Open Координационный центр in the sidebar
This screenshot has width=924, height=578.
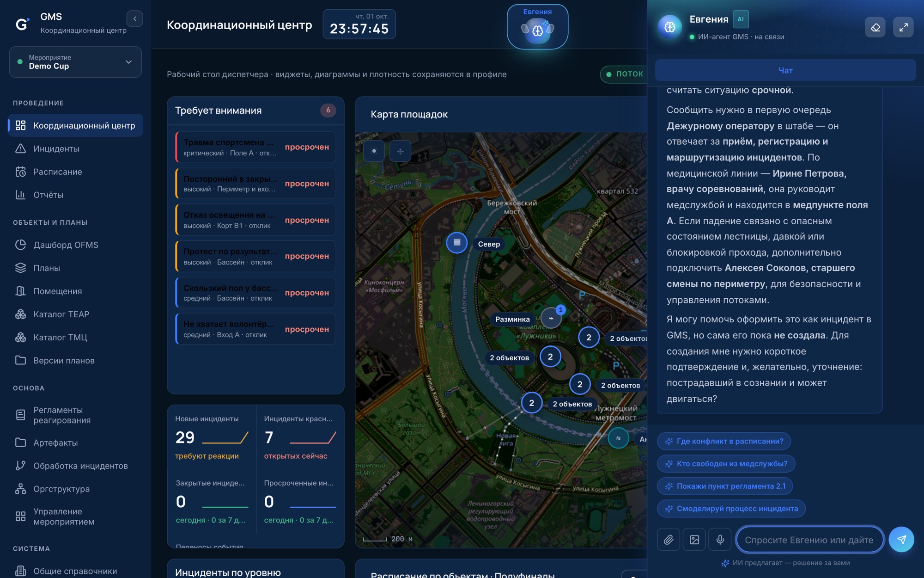click(x=75, y=125)
